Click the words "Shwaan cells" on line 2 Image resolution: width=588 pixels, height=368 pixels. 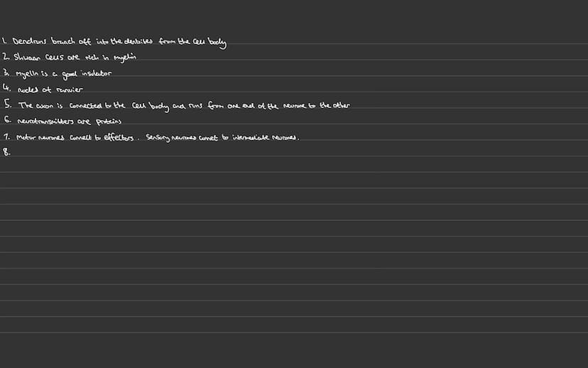38,58
